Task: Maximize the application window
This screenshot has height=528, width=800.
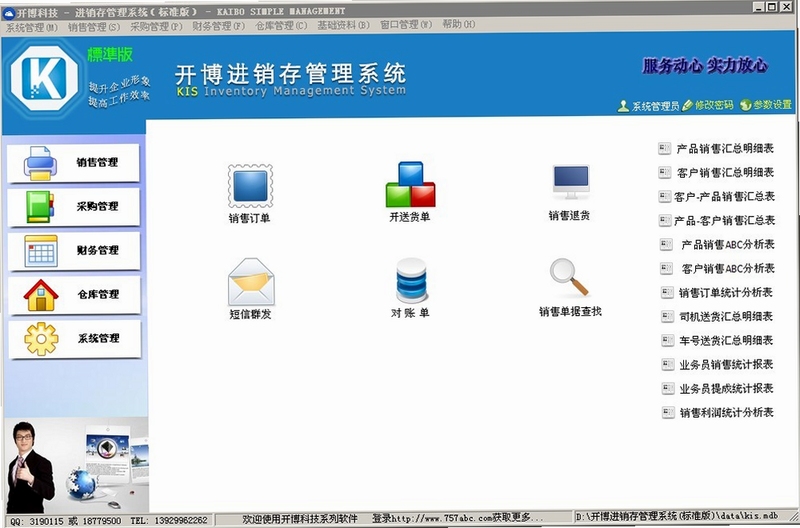Action: (772, 6)
